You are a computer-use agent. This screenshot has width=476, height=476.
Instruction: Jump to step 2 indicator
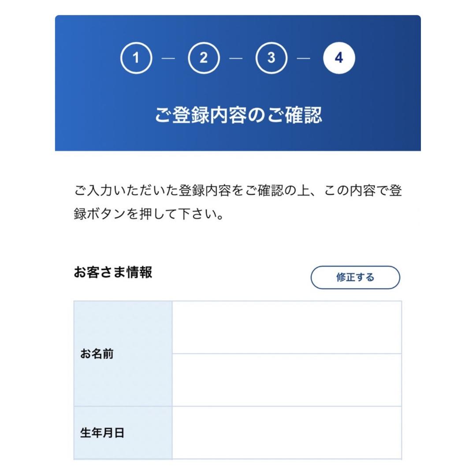(x=204, y=58)
